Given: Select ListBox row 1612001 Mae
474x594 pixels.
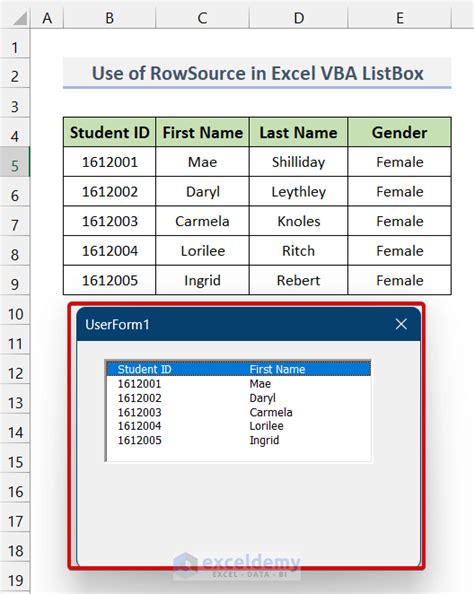Looking at the screenshot, I should click(239, 383).
